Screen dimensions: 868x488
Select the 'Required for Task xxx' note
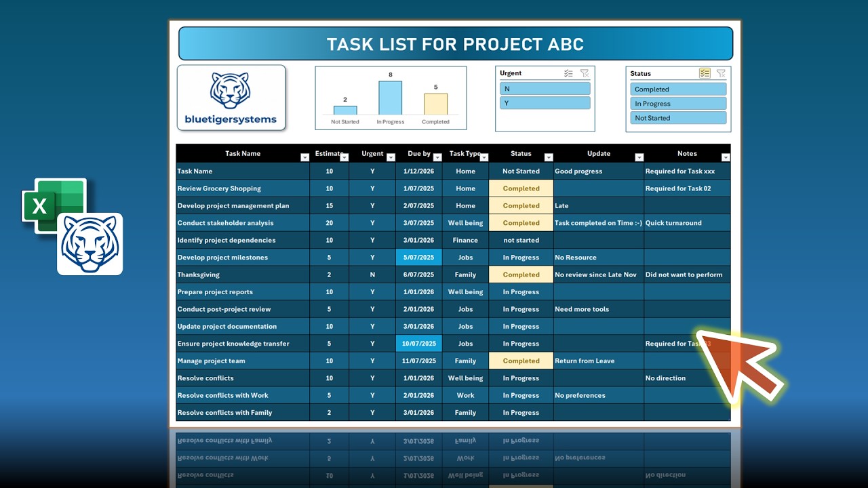pyautogui.click(x=688, y=171)
